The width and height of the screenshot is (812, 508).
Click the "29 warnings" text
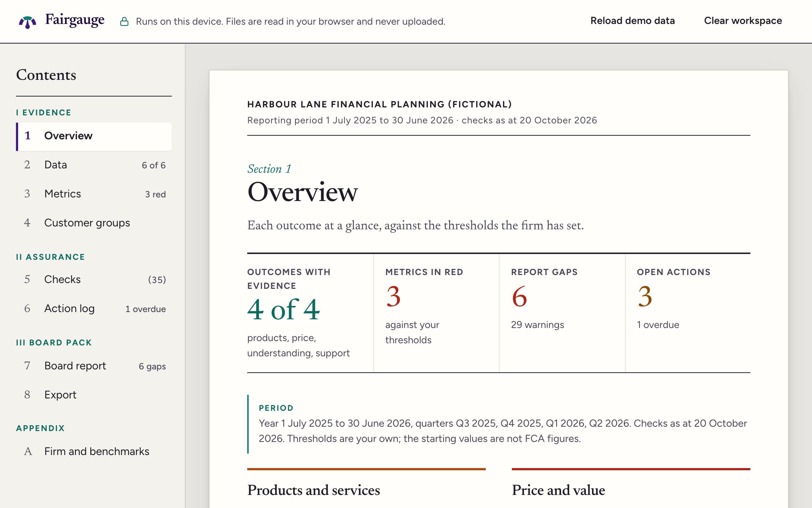538,325
